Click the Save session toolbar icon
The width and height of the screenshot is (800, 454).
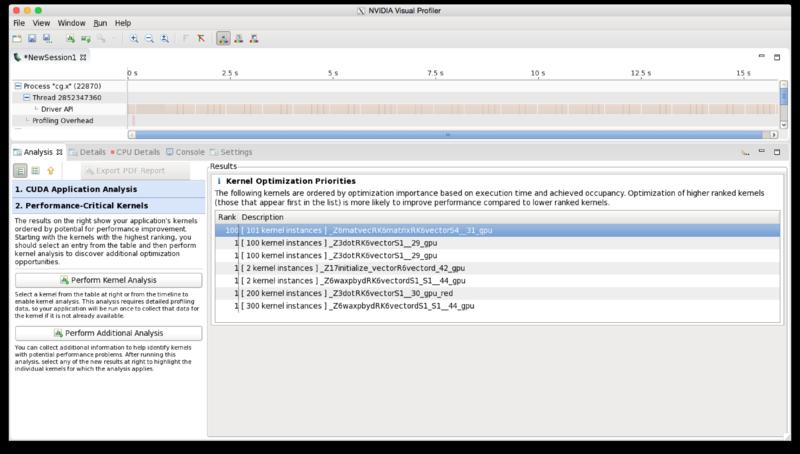[x=32, y=39]
